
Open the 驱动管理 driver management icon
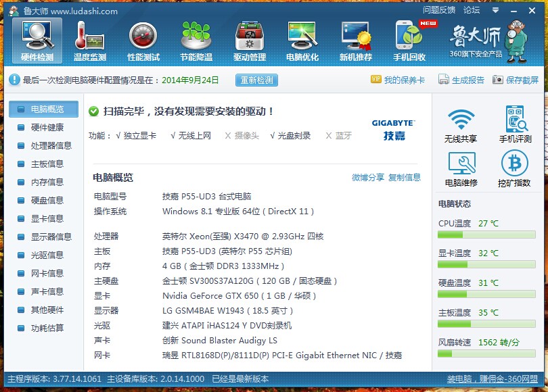click(250, 41)
